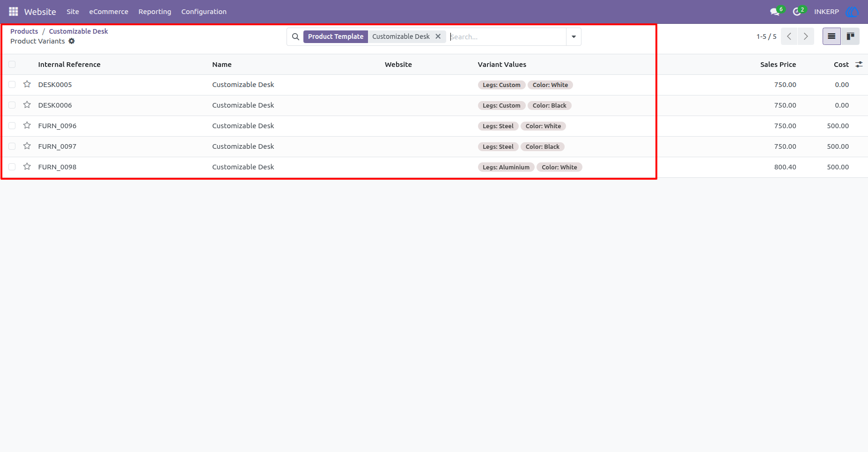The height and width of the screenshot is (452, 868).
Task: Mark FURN_0096 as favorite
Action: [x=27, y=125]
